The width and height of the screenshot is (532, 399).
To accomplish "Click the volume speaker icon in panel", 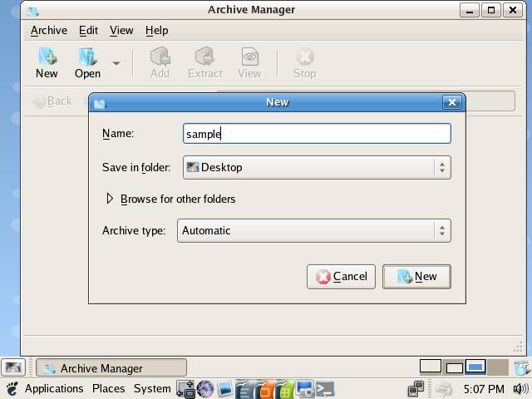I will [520, 388].
